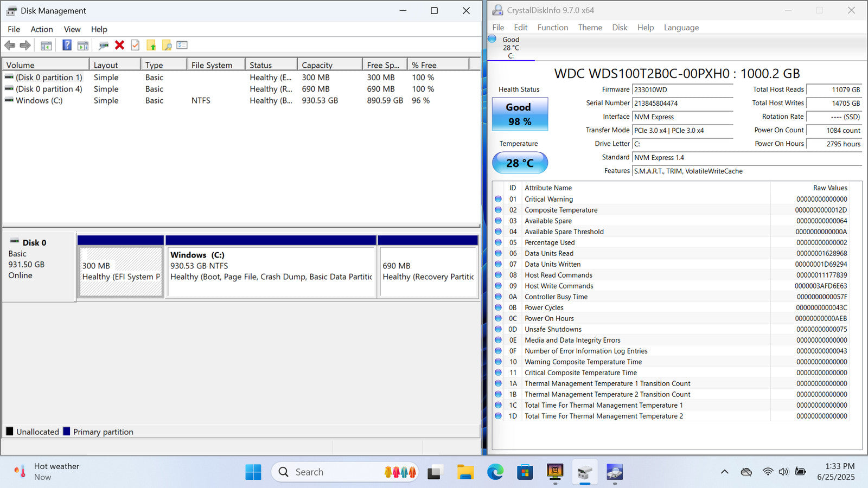The image size is (868, 488).
Task: Click the folder with magnifier toolbar icon
Action: coord(167,46)
